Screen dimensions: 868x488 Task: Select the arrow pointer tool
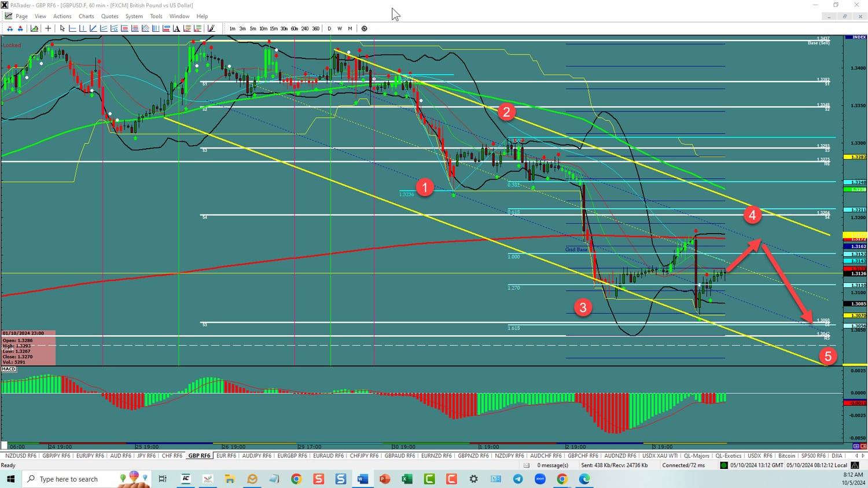pos(62,28)
